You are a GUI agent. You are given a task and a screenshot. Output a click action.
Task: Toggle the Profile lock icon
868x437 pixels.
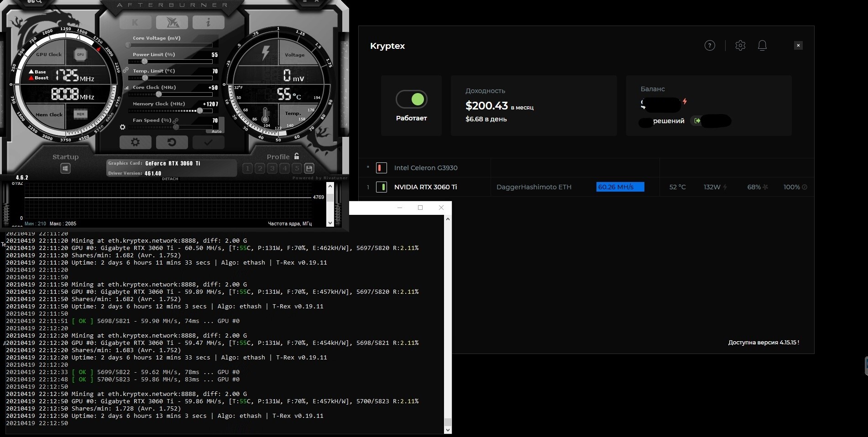click(x=297, y=156)
